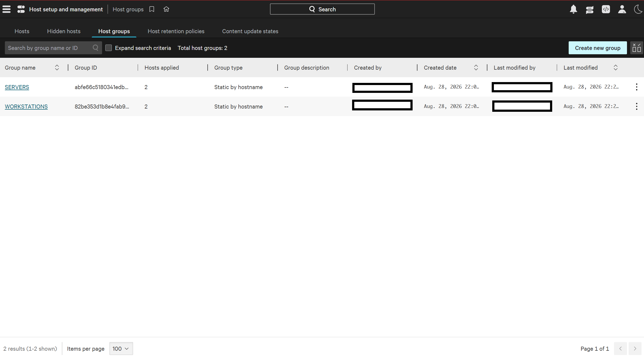Click Static by hostname in WORKSTATIONS row

(238, 106)
